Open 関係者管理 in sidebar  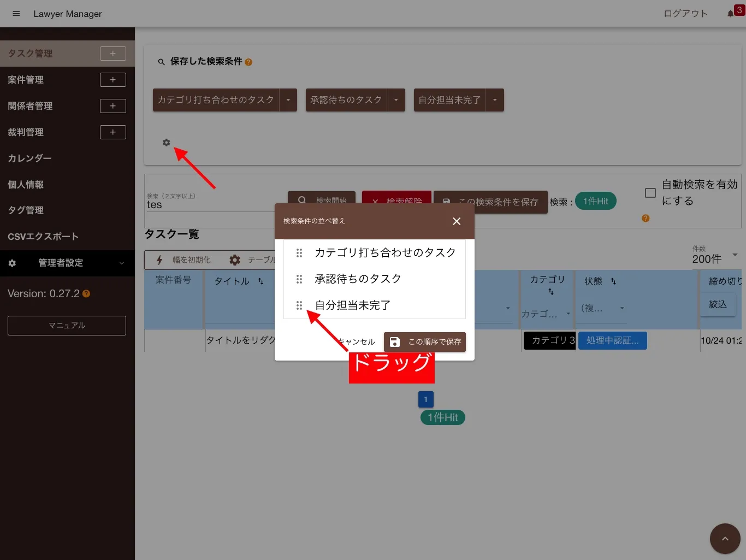[31, 106]
